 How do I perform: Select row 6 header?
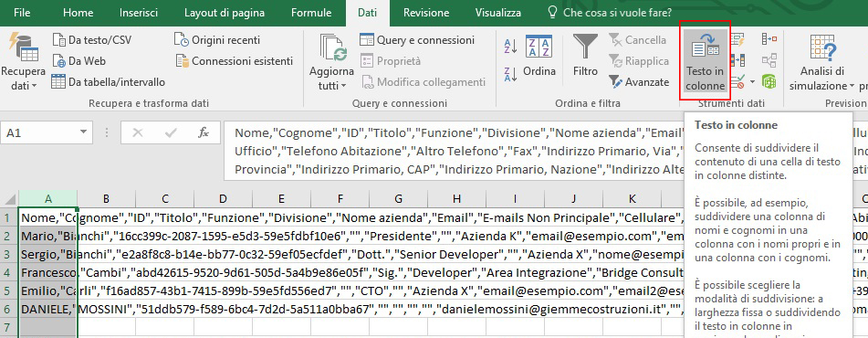coord(9,309)
